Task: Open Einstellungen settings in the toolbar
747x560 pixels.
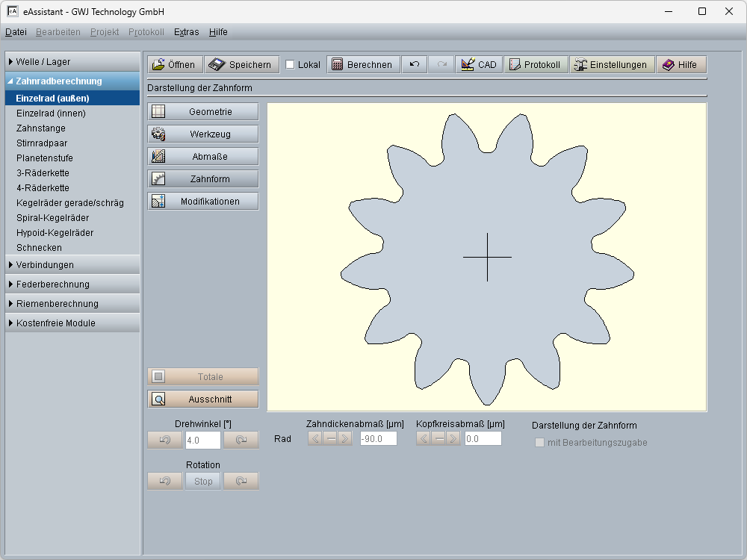Action: 610,65
